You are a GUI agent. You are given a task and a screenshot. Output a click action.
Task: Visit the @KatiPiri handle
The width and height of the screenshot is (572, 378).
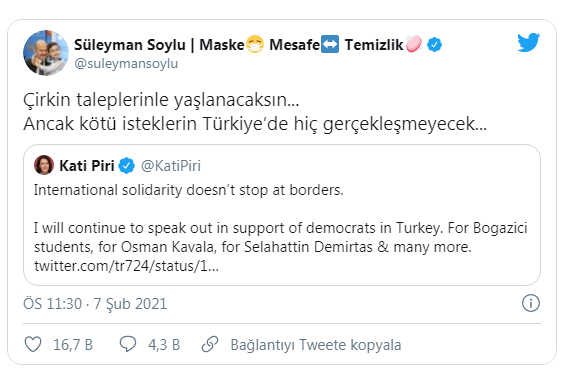pos(171,166)
